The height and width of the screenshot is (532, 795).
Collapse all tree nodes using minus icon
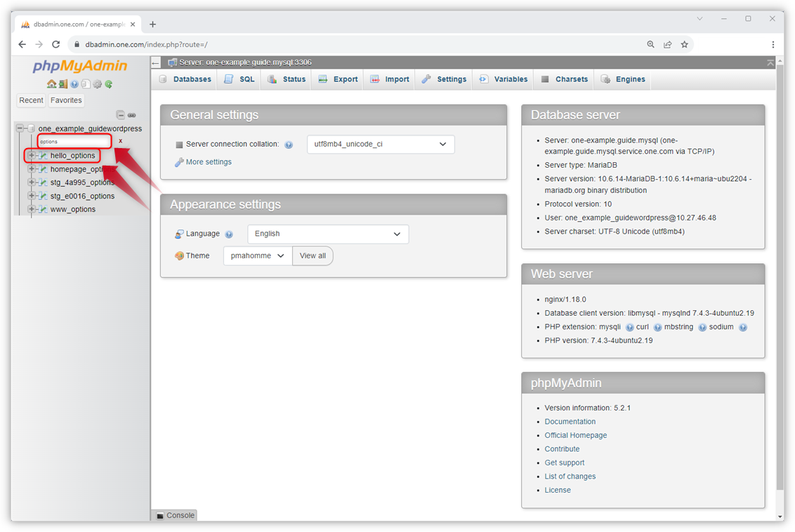point(120,114)
